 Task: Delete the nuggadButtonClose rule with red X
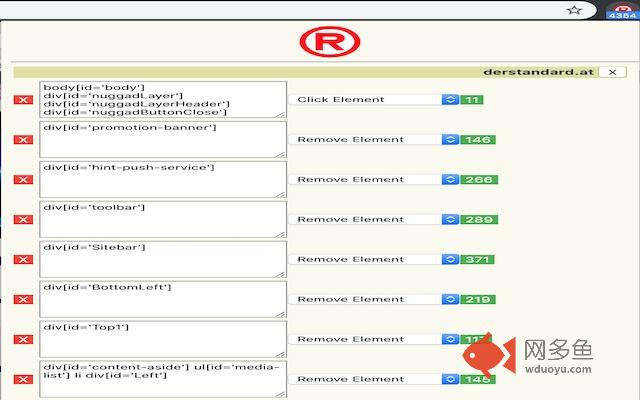click(x=23, y=100)
